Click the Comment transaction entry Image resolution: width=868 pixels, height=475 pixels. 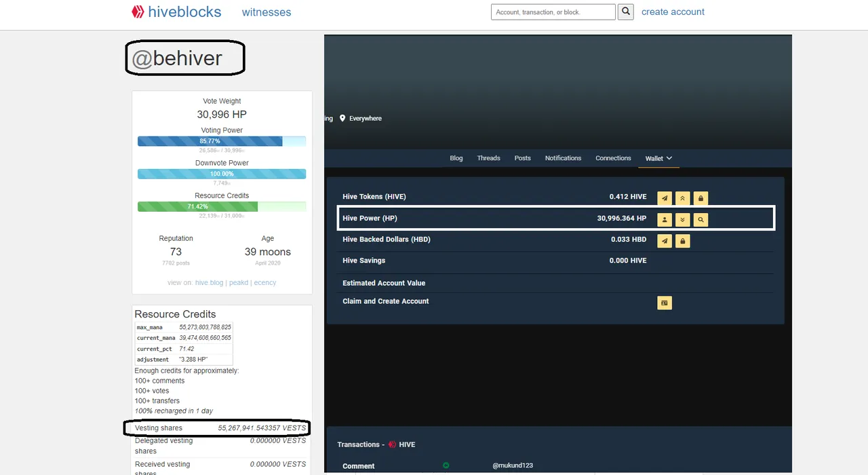pyautogui.click(x=359, y=466)
